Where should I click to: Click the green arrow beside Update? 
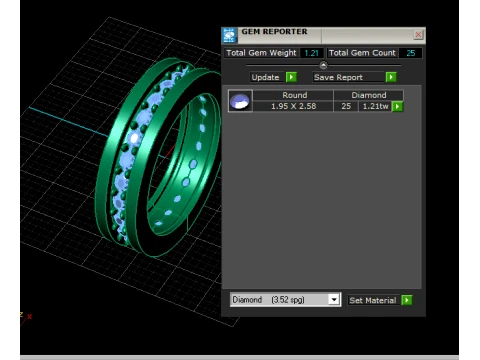(291, 77)
